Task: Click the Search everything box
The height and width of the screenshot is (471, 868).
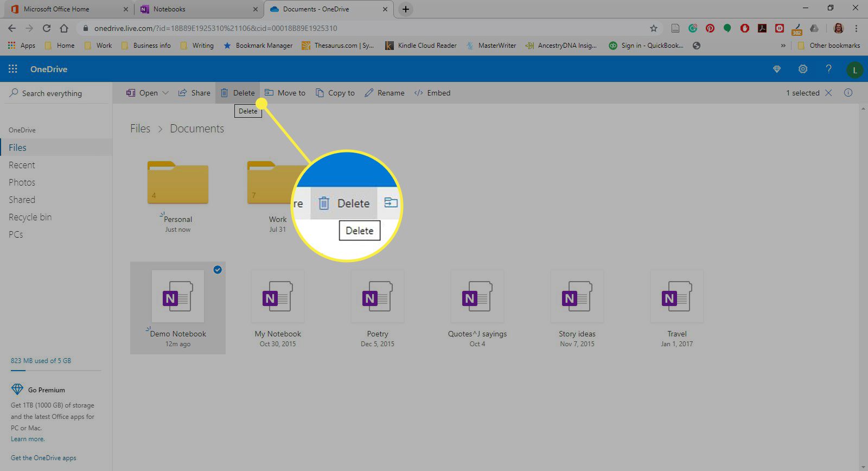Action: 56,93
